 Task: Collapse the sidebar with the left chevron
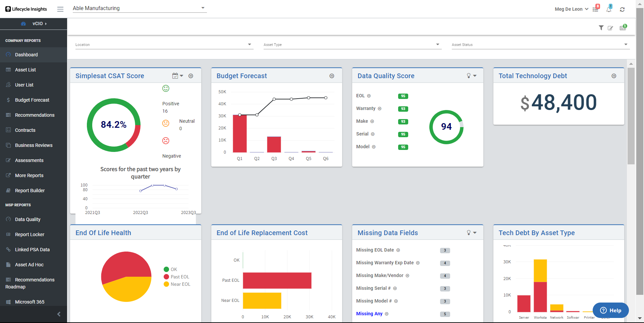point(59,314)
